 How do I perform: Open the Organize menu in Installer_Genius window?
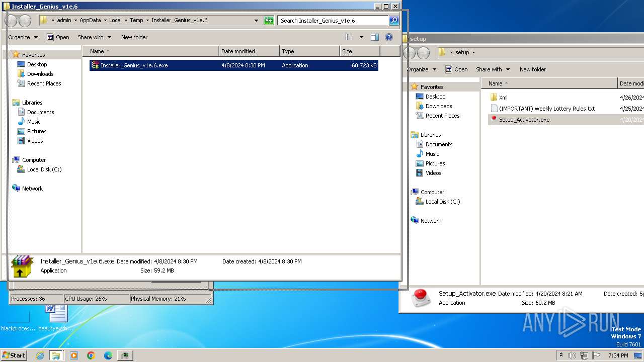(23, 37)
